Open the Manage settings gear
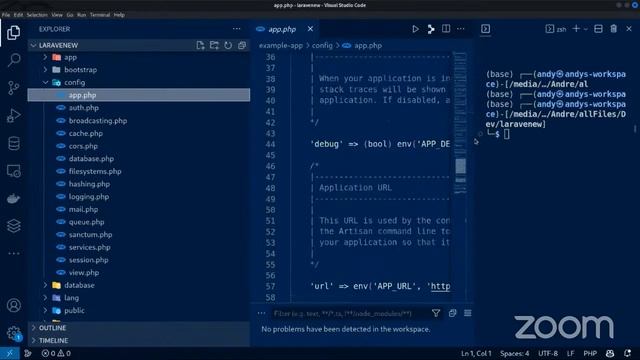The width and height of the screenshot is (640, 360). [x=13, y=333]
